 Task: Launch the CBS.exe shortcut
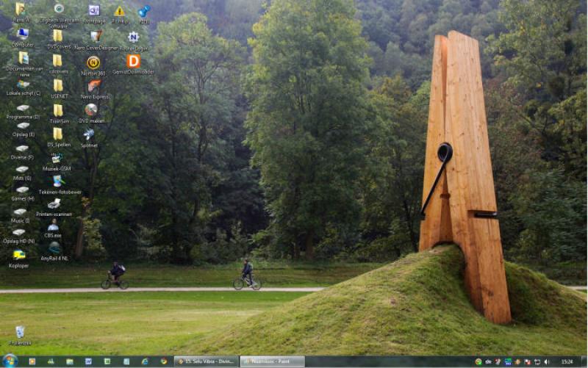point(53,225)
